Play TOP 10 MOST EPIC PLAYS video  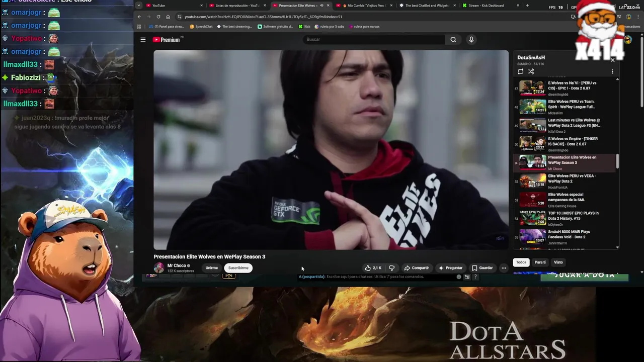pos(566,219)
